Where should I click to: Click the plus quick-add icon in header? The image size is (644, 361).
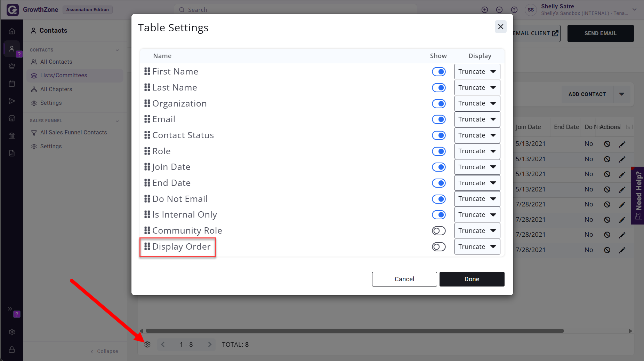485,10
